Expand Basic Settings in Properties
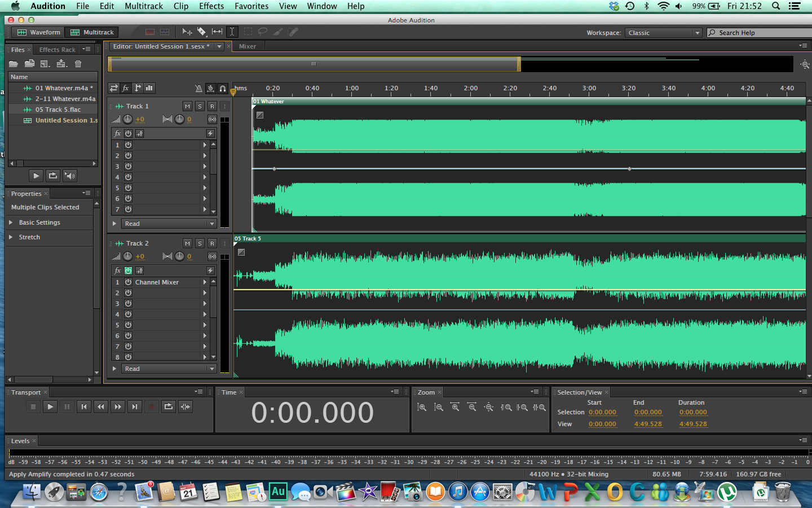The width and height of the screenshot is (812, 508). 11,222
